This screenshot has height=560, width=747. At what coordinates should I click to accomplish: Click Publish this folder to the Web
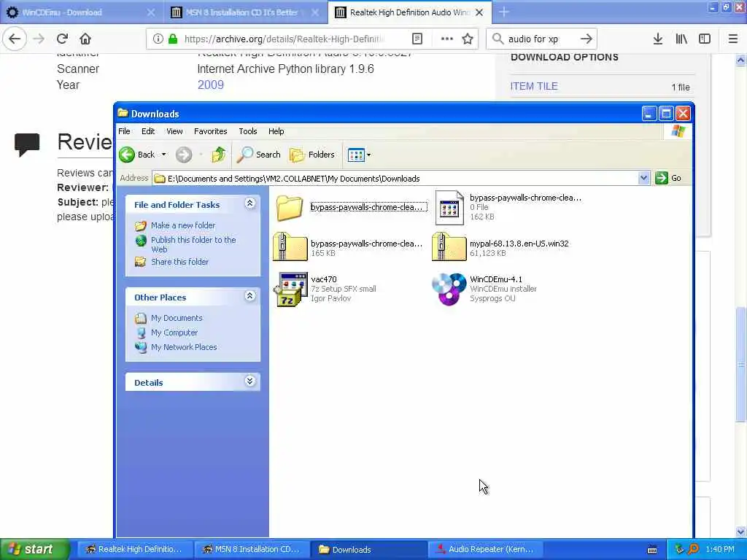(193, 244)
